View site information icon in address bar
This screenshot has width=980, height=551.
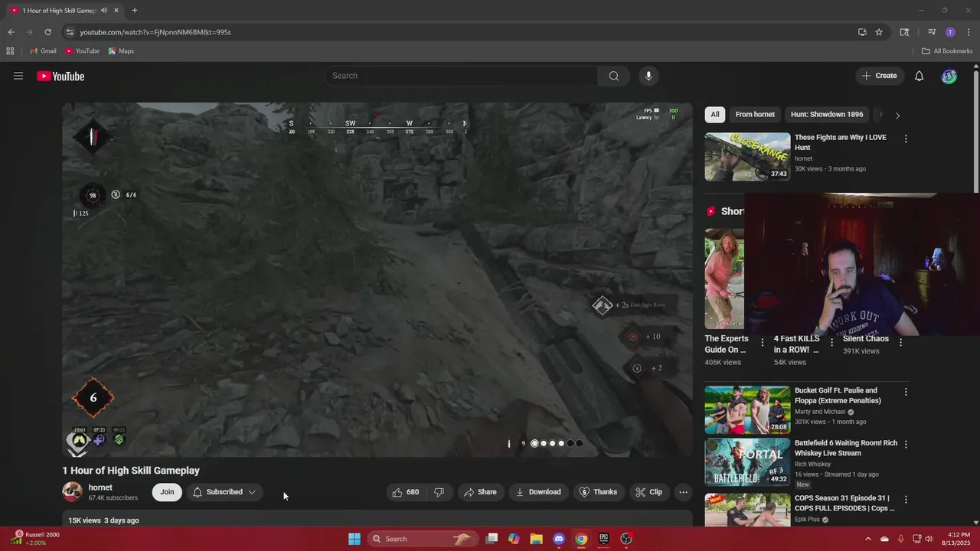coord(70,32)
